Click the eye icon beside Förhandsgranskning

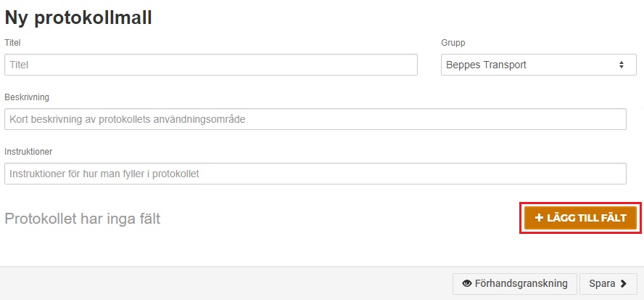point(466,283)
